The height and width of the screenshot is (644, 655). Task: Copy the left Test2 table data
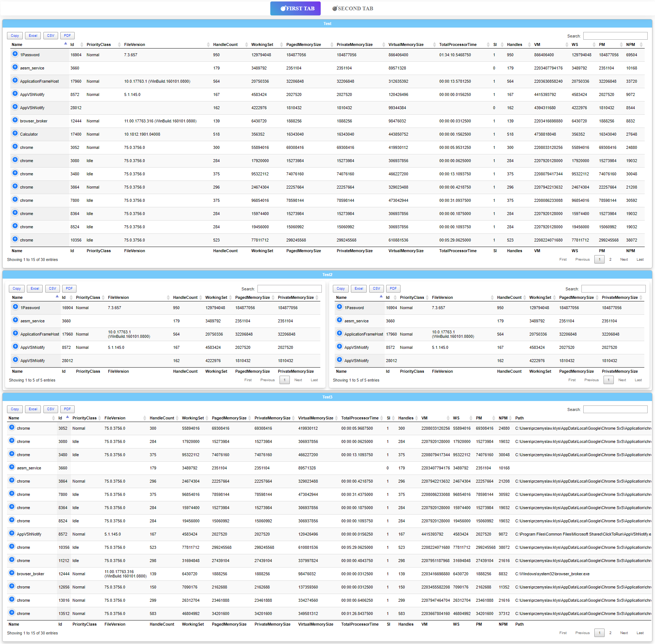pyautogui.click(x=17, y=289)
